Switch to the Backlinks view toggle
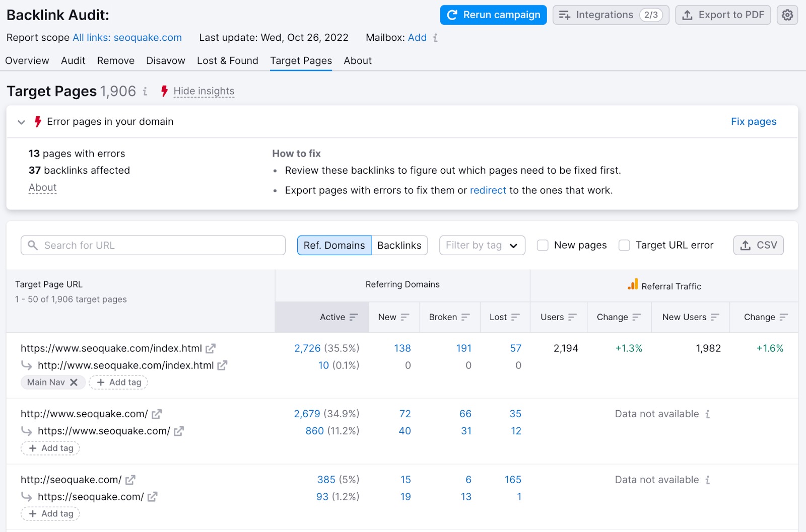Viewport: 806px width, 532px height. 399,245
